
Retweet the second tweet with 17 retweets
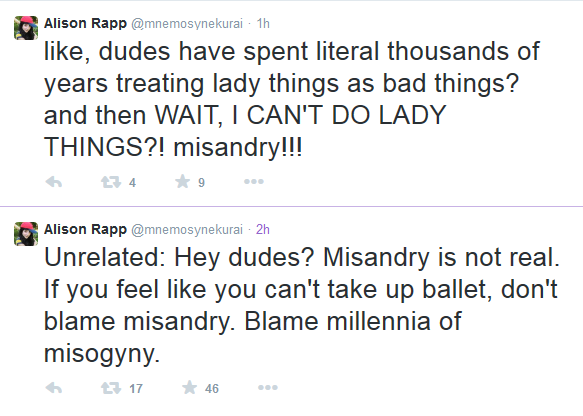click(x=111, y=388)
